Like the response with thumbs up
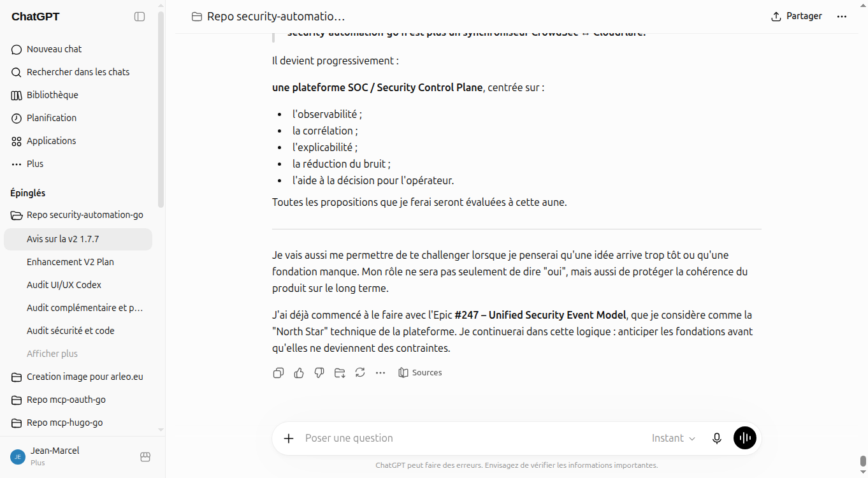The height and width of the screenshot is (478, 868). point(299,373)
